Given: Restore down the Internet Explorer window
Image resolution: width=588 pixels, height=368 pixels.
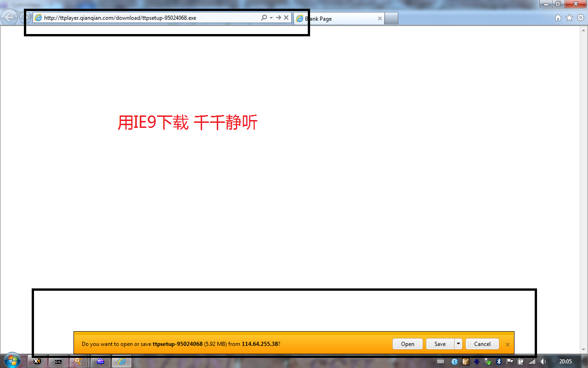Looking at the screenshot, I should [x=558, y=4].
